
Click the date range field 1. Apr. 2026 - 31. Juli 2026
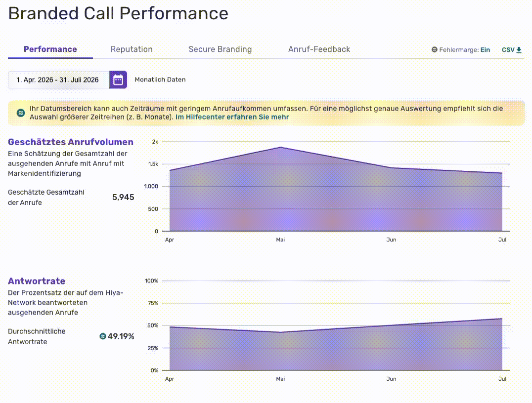click(58, 80)
